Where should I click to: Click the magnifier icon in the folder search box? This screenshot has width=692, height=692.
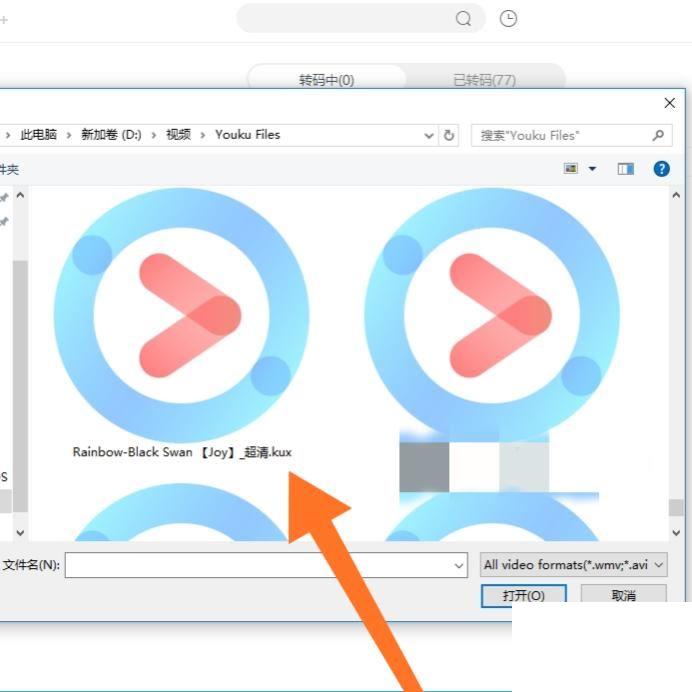tap(658, 135)
